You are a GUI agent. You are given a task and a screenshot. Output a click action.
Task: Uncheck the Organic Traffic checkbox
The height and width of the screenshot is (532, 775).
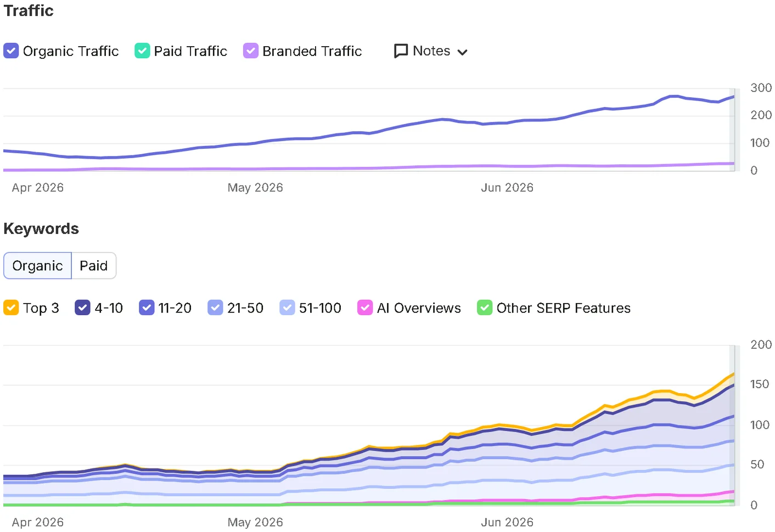[x=11, y=51]
